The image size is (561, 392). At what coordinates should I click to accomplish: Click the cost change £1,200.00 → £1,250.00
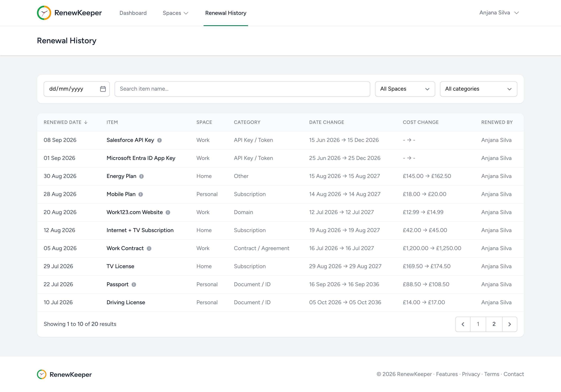[x=432, y=249]
